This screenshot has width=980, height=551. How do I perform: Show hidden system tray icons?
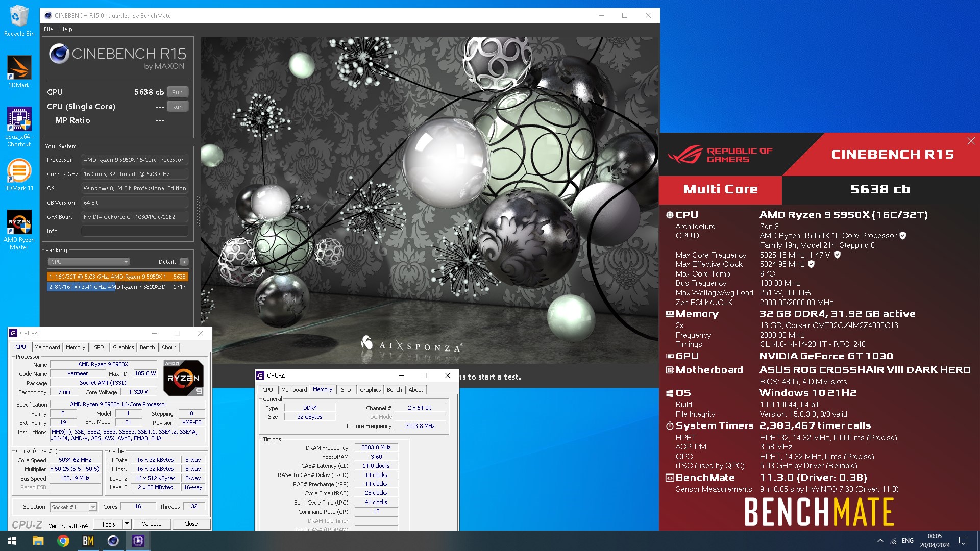pos(880,541)
